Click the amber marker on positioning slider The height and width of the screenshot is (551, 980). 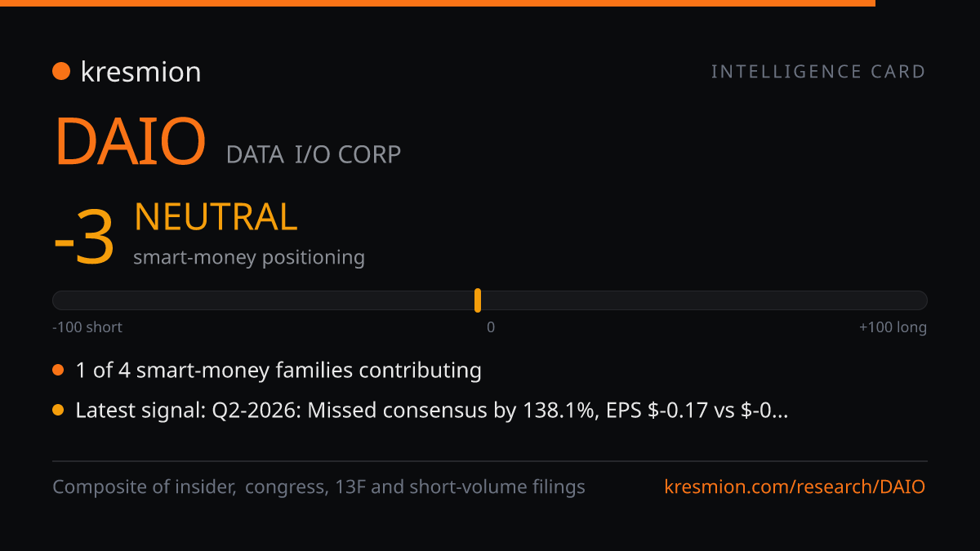478,300
